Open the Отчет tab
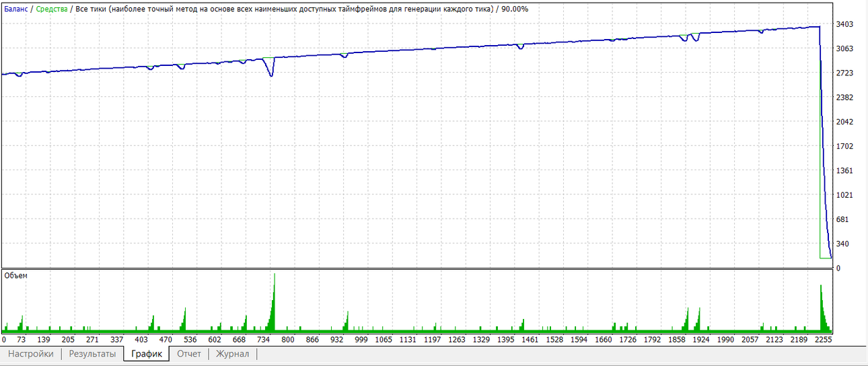The height and width of the screenshot is (366, 868). pos(189,354)
